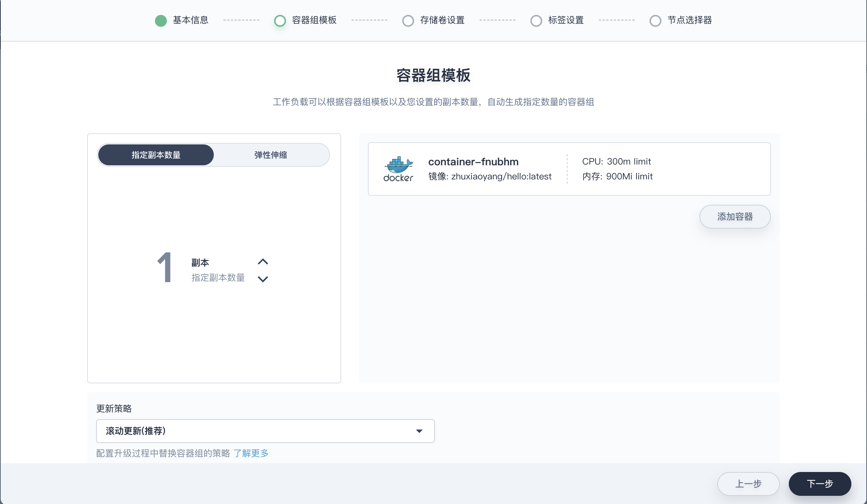Expand the replica count stepper chevron
867x504 pixels.
tap(263, 261)
